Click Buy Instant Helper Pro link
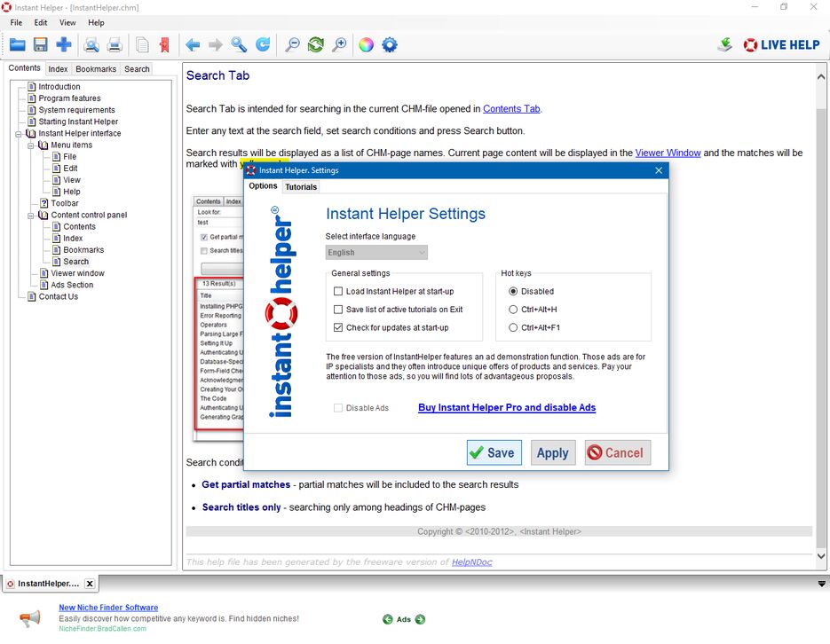 pos(506,408)
